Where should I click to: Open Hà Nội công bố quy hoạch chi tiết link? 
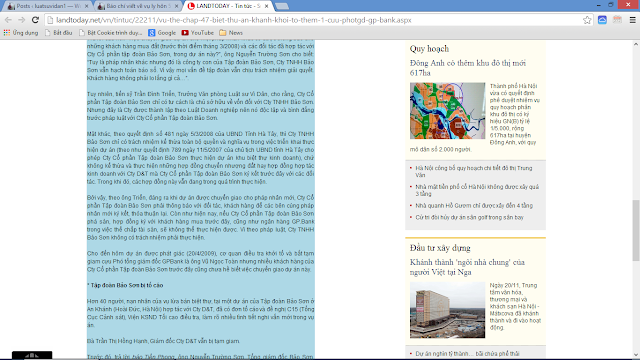click(474, 171)
